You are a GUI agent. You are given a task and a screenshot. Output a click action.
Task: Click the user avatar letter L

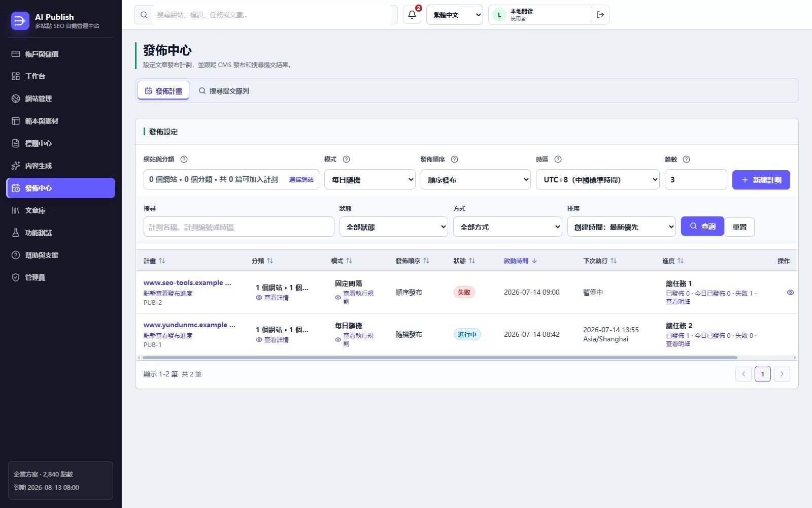(x=499, y=15)
